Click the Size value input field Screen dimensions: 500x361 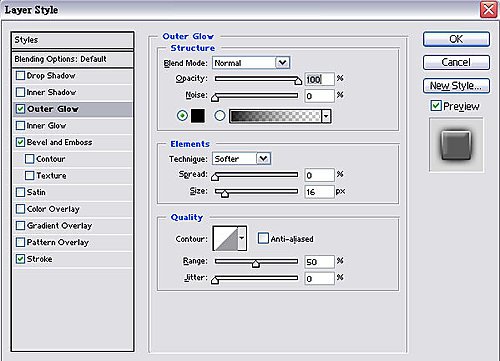coord(319,192)
